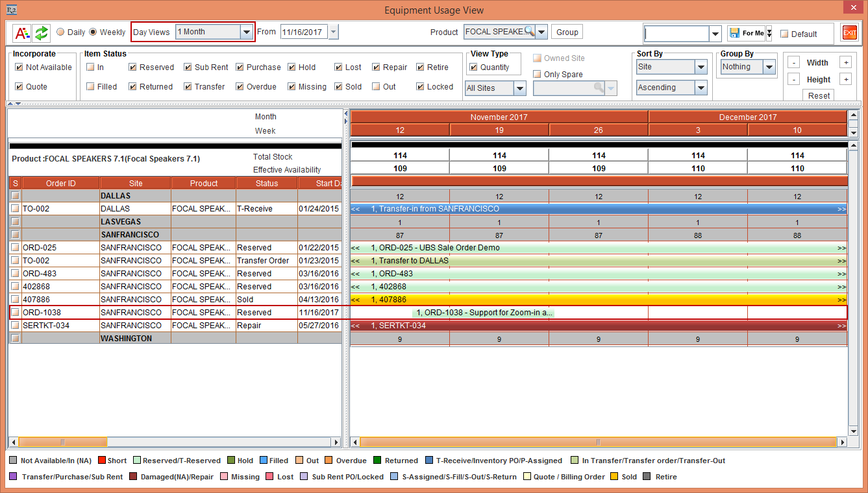The height and width of the screenshot is (493, 868).
Task: Click the R2 application icon in title bar
Action: 11,10
